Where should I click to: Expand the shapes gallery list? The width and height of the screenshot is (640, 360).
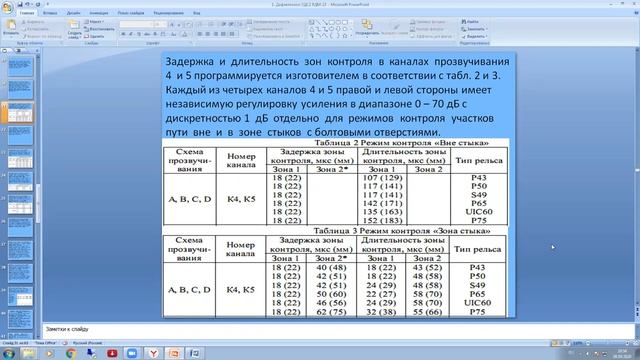pyautogui.click(x=351, y=36)
